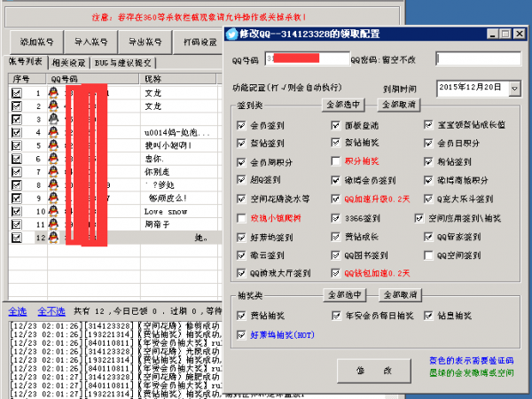Click 全部取消 in the 签到类 group
This screenshot has height=399, width=532.
click(399, 105)
